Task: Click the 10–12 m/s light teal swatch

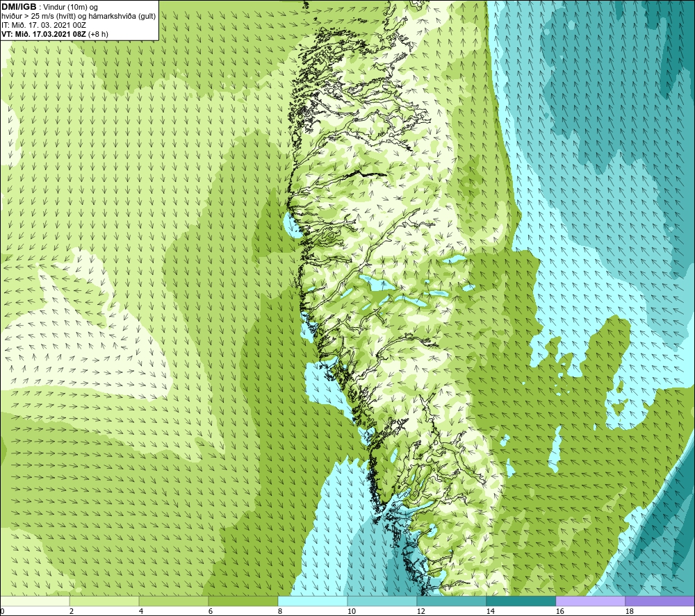Action: click(x=382, y=601)
